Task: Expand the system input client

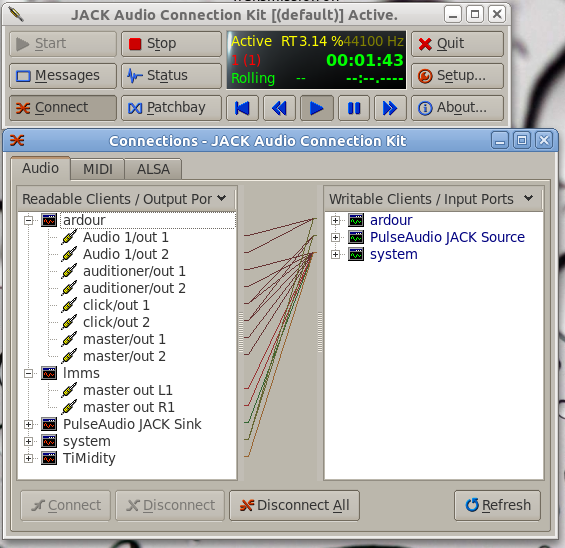Action: pos(335,254)
